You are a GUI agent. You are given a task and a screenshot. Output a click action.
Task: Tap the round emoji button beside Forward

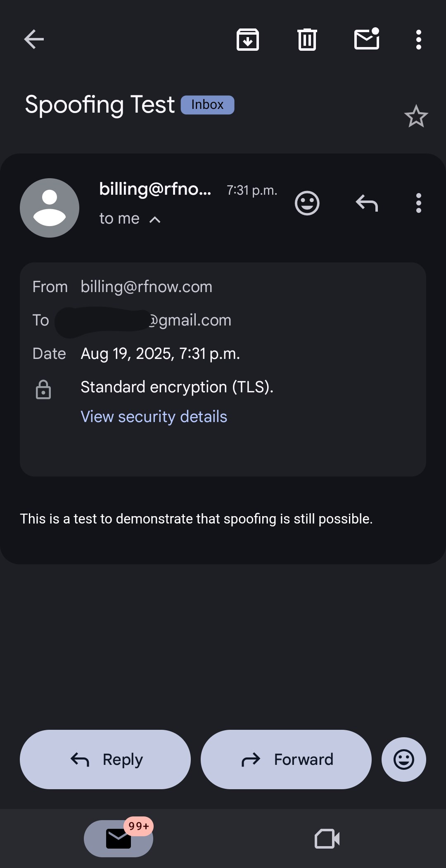pos(403,759)
